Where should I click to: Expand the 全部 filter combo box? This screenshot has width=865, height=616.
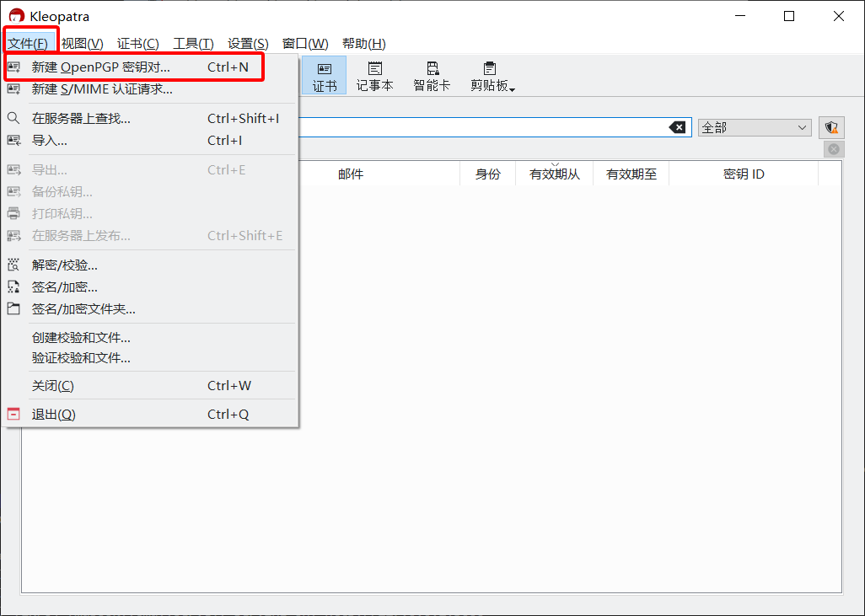tap(754, 127)
